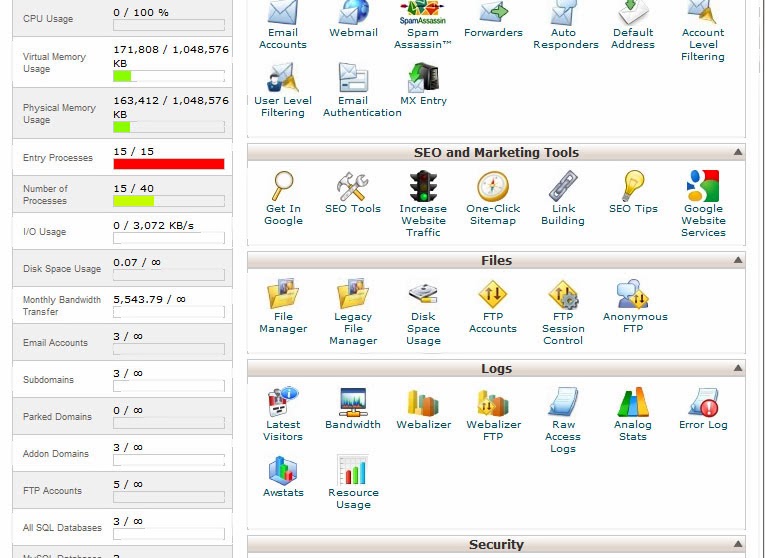The width and height of the screenshot is (765, 558).
Task: Open the MX Entry icon
Action: pyautogui.click(x=423, y=78)
